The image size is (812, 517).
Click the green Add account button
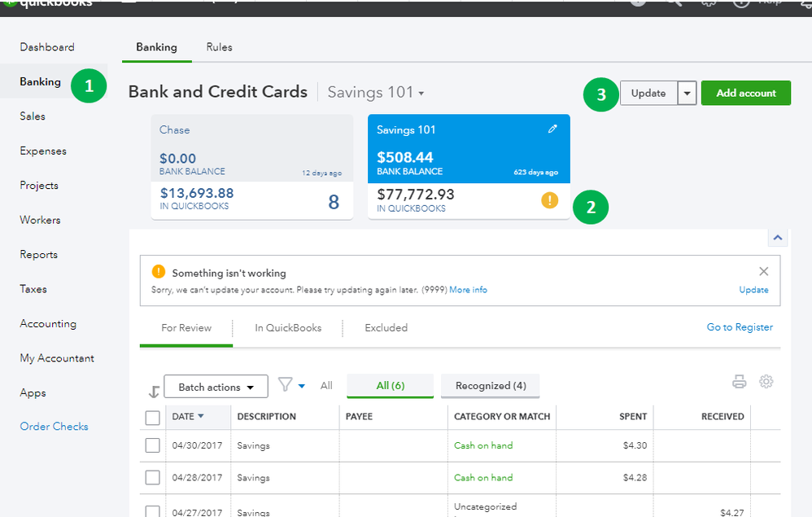pos(745,94)
